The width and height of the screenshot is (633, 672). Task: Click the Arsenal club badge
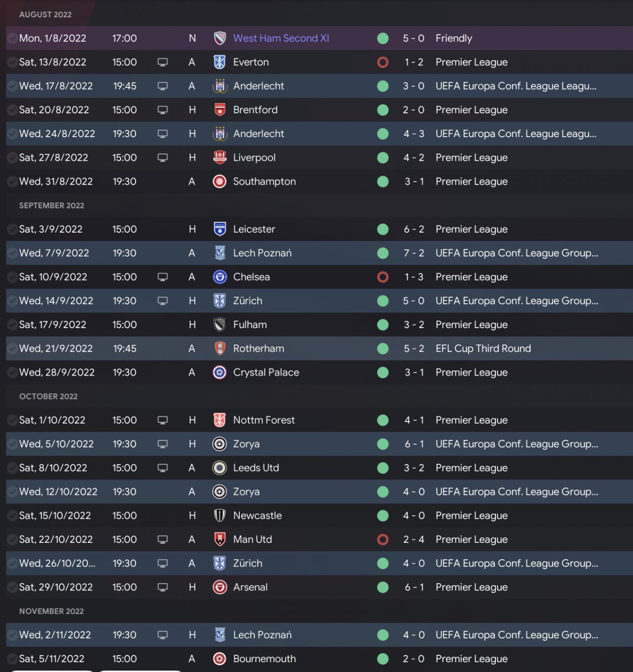coord(220,587)
